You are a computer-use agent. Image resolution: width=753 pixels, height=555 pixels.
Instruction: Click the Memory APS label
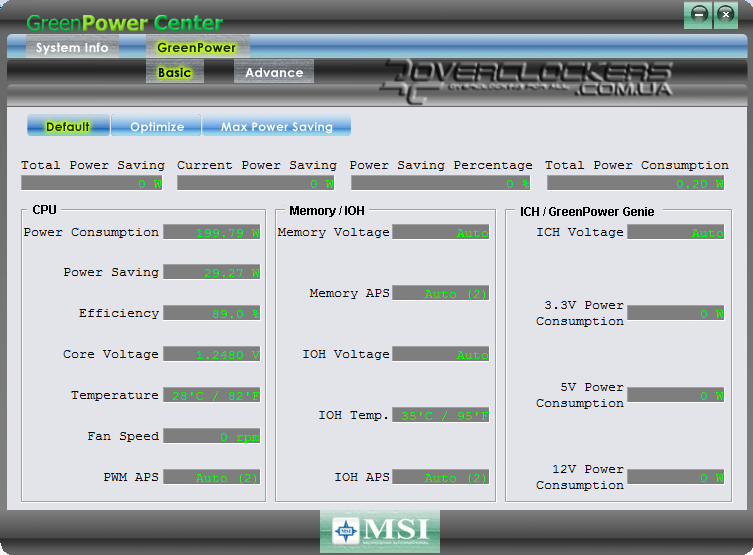[x=349, y=293]
